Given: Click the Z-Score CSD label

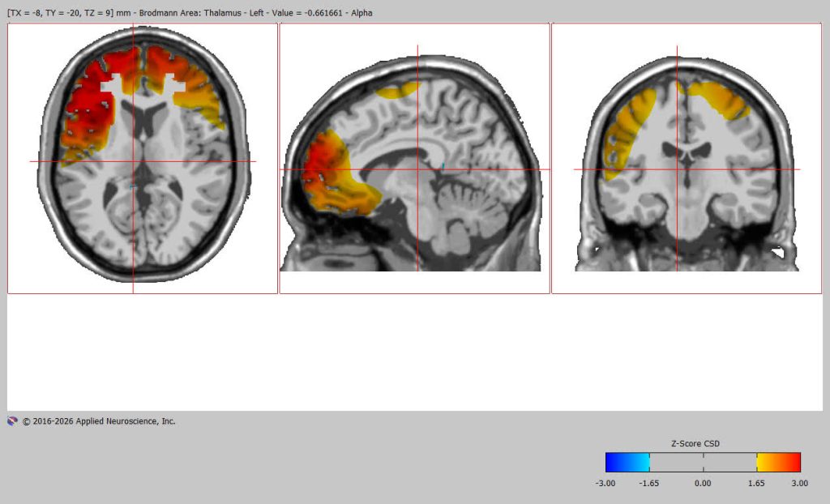Looking at the screenshot, I should point(695,444).
